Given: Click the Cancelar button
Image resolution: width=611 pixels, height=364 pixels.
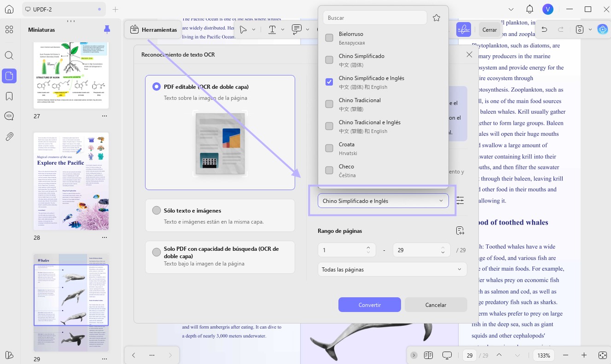Looking at the screenshot, I should (x=436, y=305).
